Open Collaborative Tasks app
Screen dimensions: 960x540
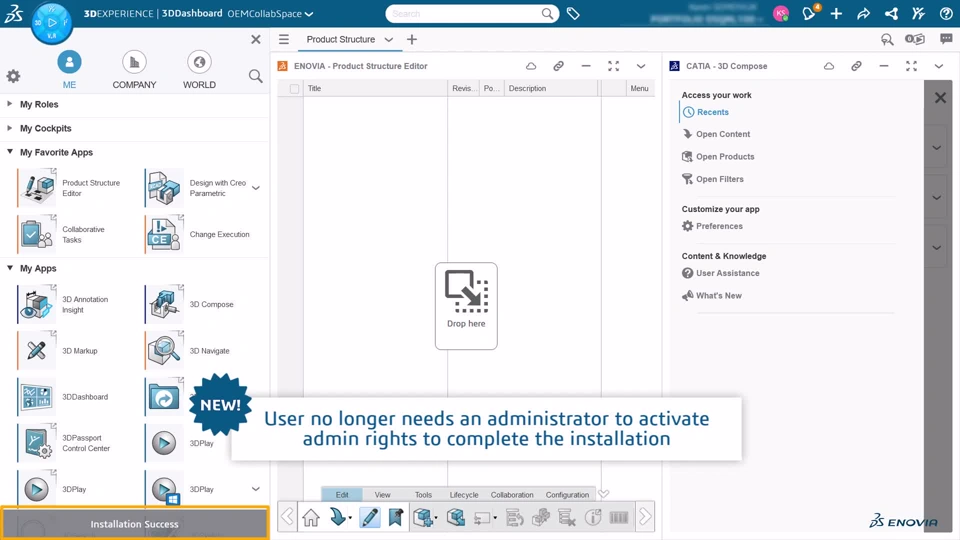pyautogui.click(x=38, y=234)
